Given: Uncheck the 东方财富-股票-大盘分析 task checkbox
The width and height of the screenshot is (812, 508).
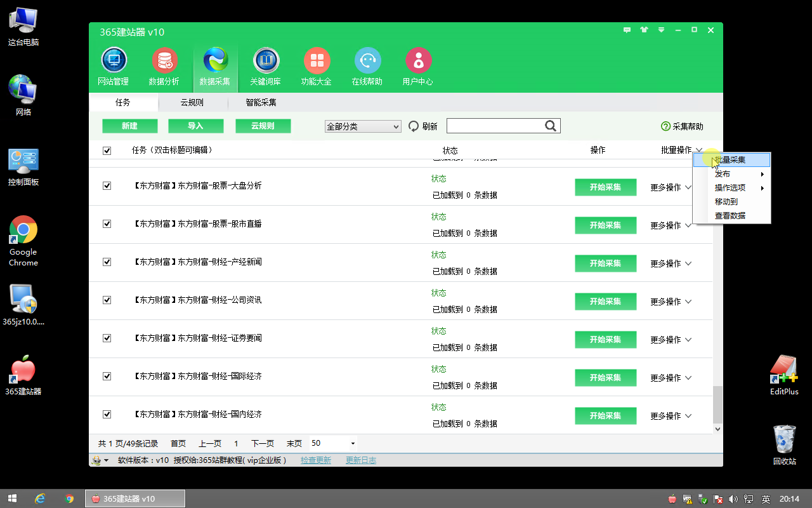Looking at the screenshot, I should [107, 186].
